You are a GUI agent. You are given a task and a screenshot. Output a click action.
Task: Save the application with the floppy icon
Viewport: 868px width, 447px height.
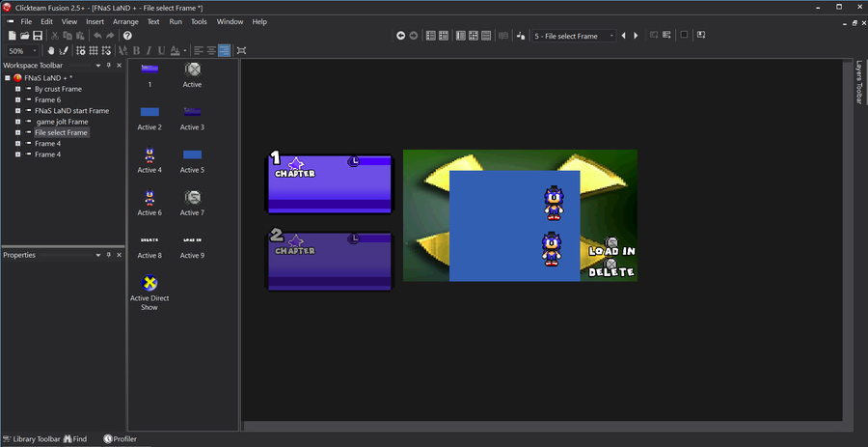tap(38, 36)
